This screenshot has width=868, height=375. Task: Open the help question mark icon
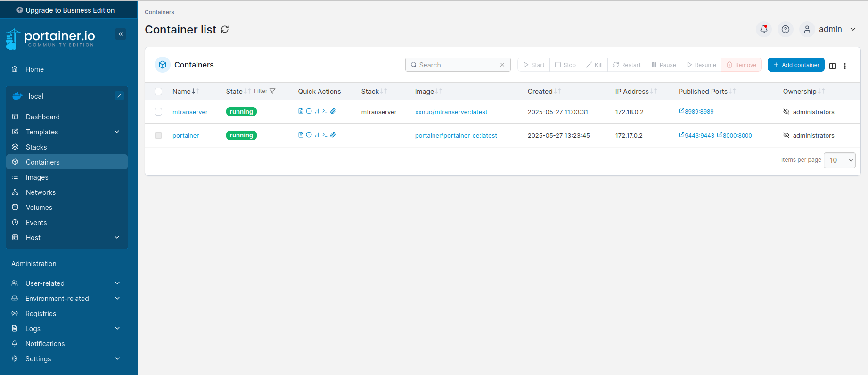tap(786, 29)
